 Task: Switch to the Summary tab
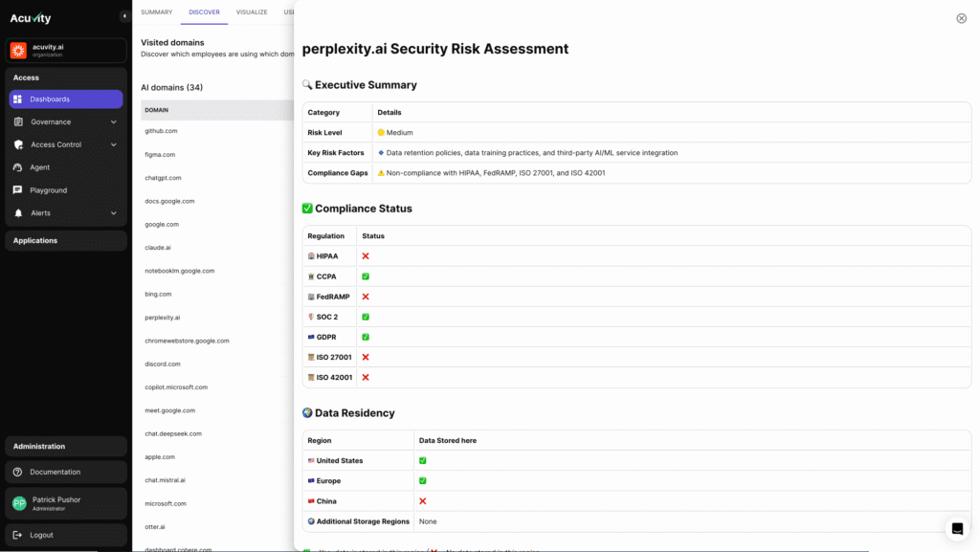coord(156,12)
